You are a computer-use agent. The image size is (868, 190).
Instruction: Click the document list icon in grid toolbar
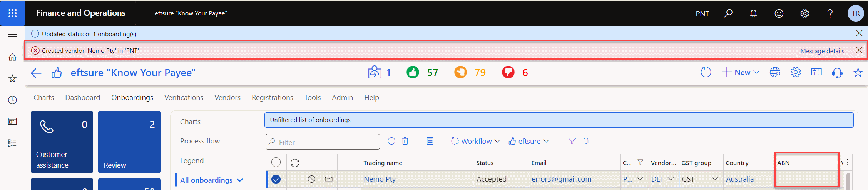pyautogui.click(x=430, y=141)
